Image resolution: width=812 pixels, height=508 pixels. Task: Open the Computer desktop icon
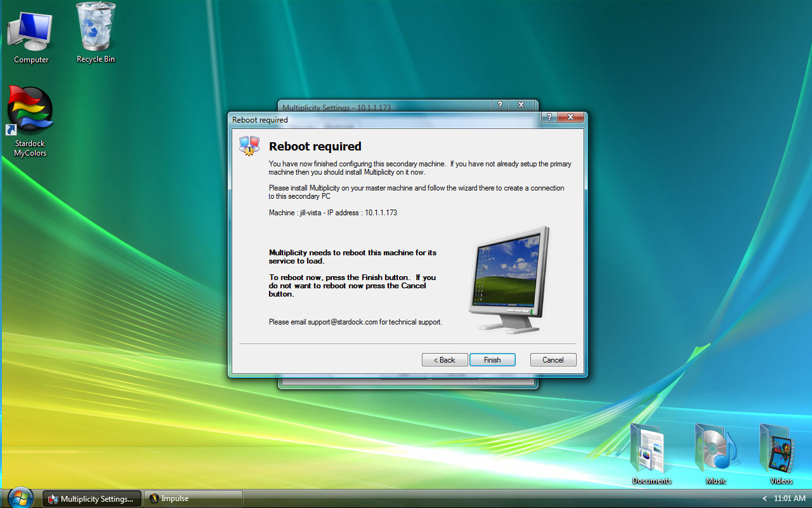pyautogui.click(x=30, y=37)
